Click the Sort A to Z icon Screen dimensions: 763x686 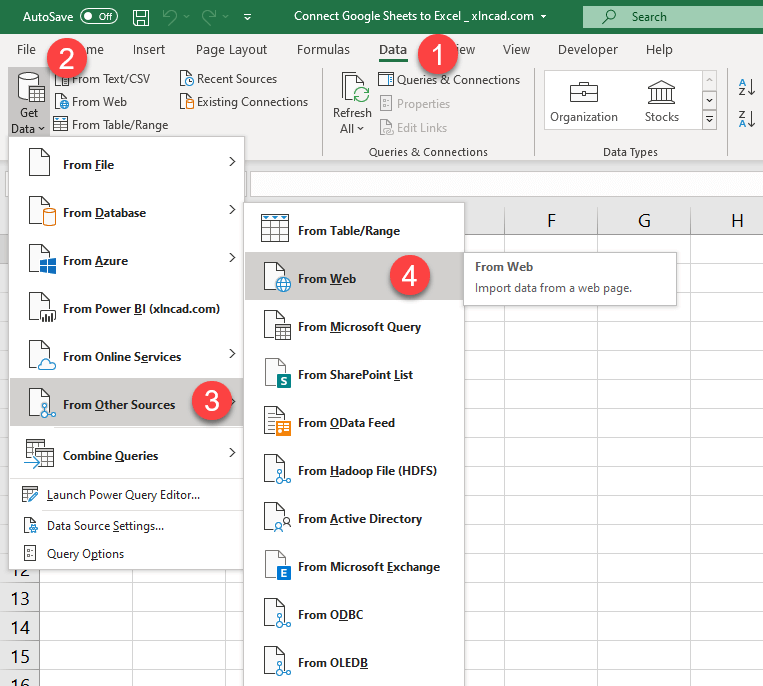tap(747, 87)
